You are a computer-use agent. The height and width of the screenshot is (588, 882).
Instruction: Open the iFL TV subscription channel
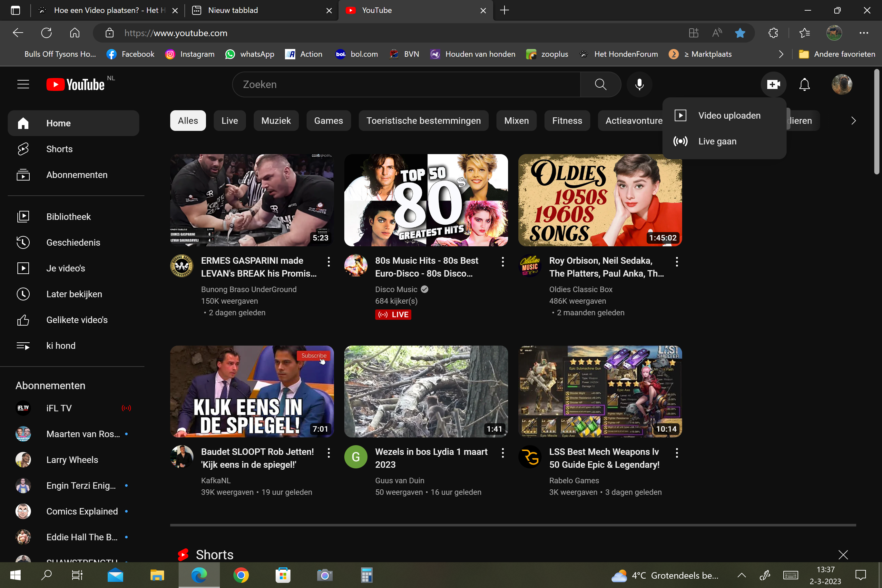point(59,408)
